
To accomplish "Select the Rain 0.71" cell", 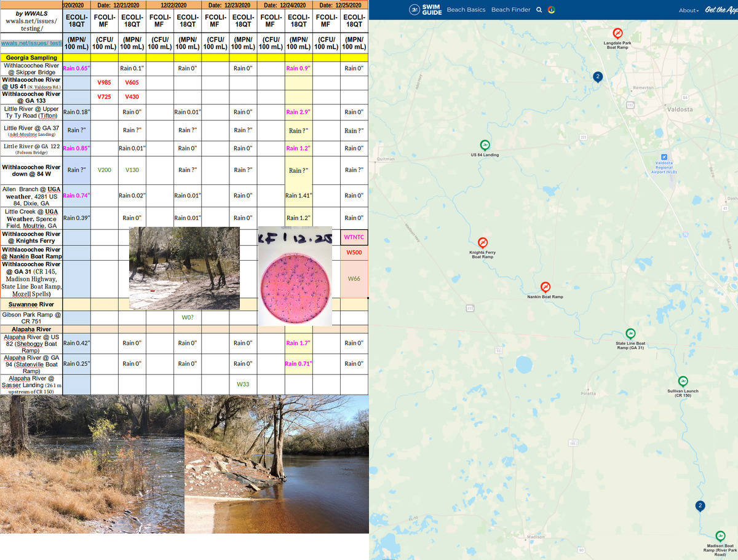I will point(298,364).
